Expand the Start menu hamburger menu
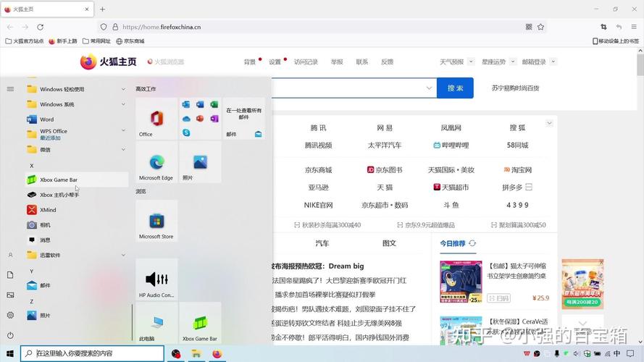 click(x=10, y=89)
